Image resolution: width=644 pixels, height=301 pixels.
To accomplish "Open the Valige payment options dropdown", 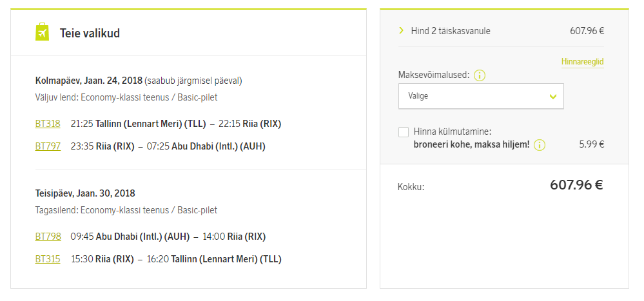I will coord(481,96).
